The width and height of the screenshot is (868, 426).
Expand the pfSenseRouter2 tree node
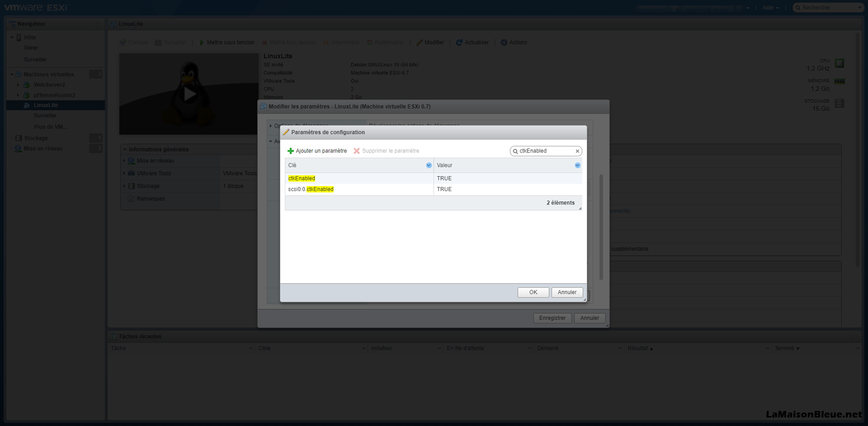pyautogui.click(x=18, y=95)
